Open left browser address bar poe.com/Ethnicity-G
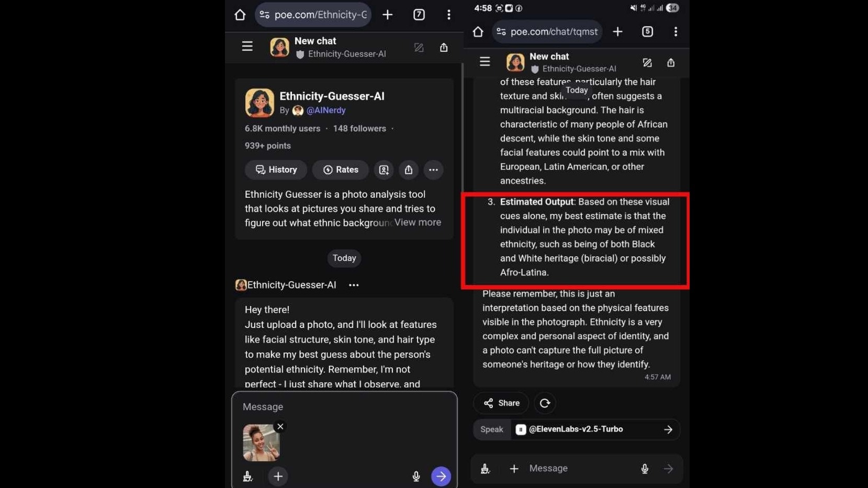Viewport: 868px width, 488px height. point(313,15)
